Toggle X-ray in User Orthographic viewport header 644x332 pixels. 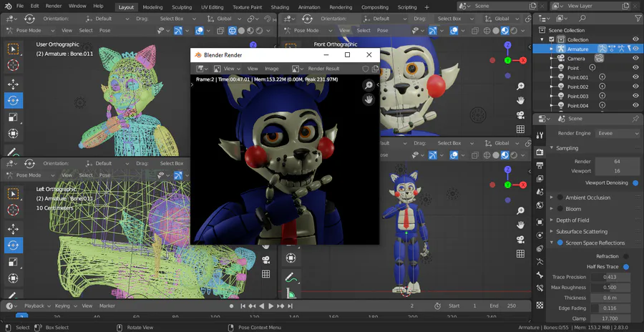pos(220,30)
